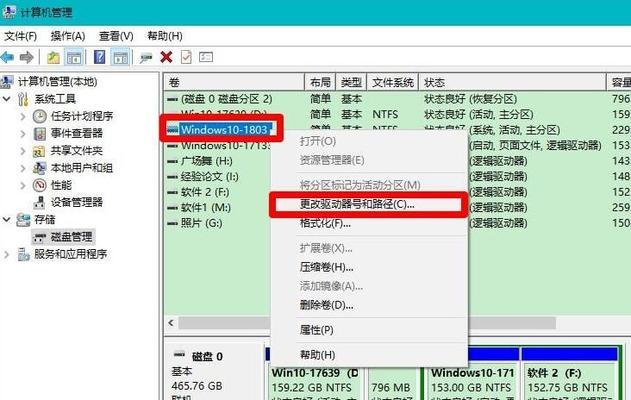Click the Storage icon in tree

click(23, 220)
